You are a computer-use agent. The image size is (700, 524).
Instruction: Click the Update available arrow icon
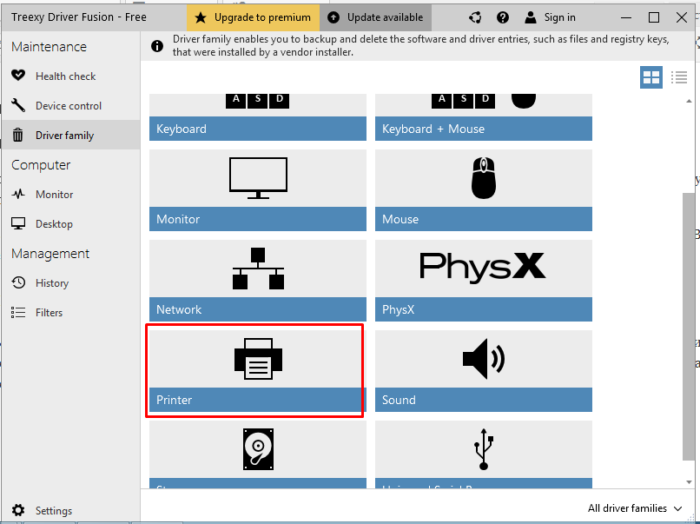tap(333, 17)
